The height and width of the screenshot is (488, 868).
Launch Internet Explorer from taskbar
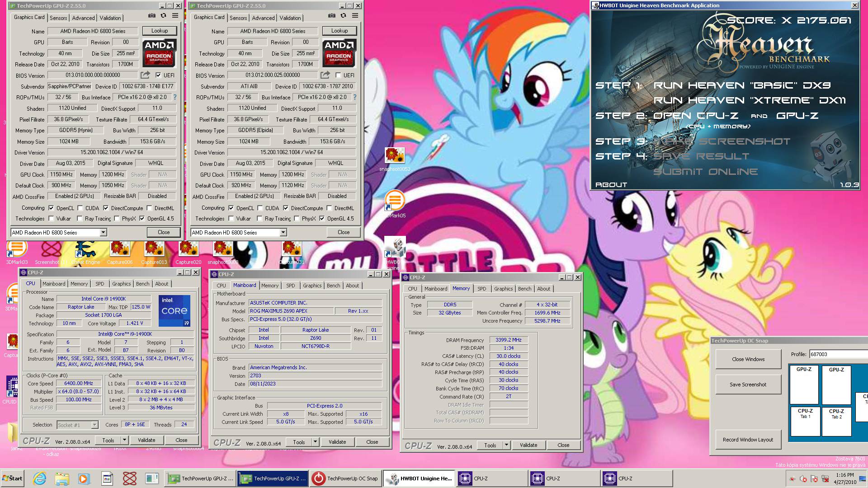(x=39, y=479)
